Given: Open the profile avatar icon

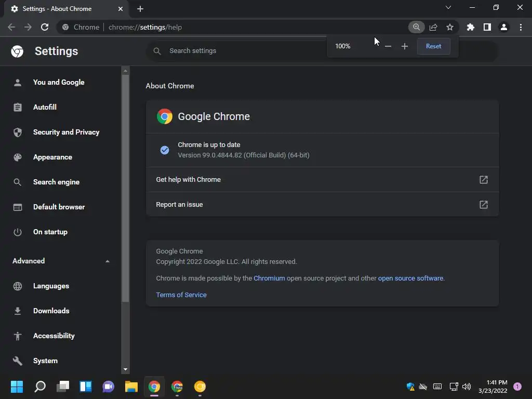Looking at the screenshot, I should click(x=504, y=27).
